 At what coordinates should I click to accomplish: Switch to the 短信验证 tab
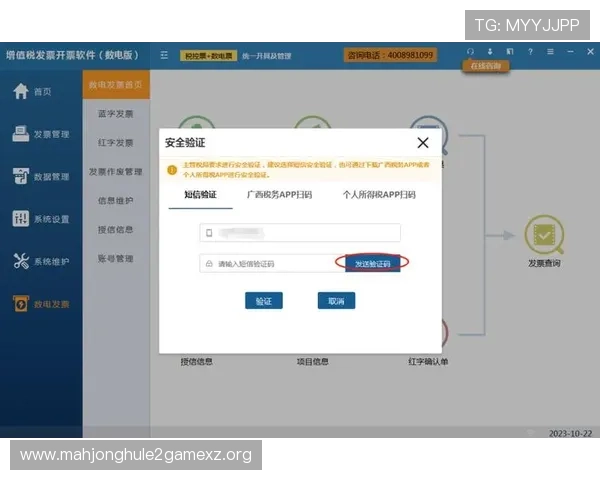point(200,195)
